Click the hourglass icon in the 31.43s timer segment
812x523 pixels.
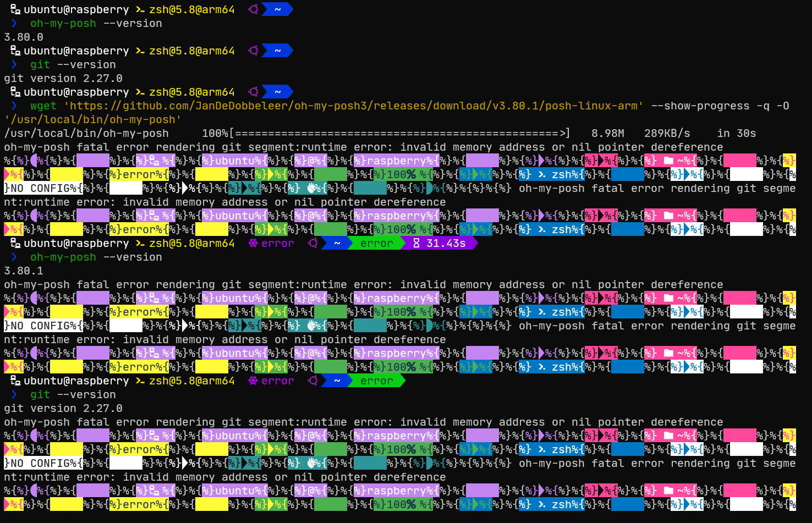(416, 243)
